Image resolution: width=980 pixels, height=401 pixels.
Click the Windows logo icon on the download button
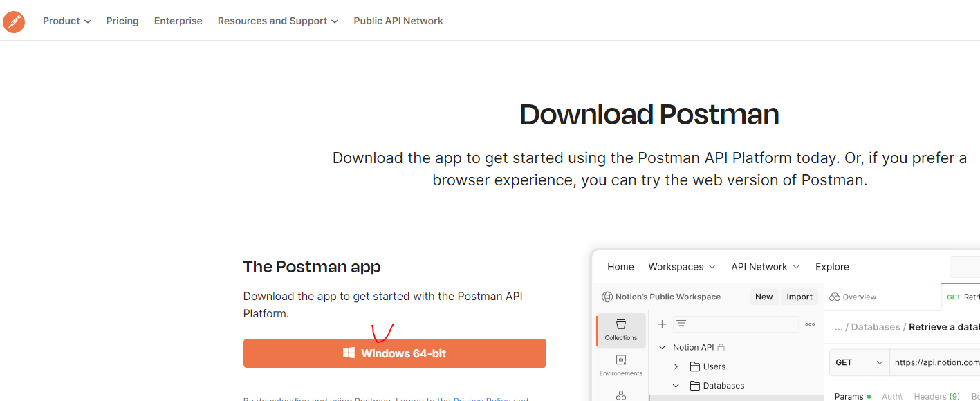click(349, 353)
